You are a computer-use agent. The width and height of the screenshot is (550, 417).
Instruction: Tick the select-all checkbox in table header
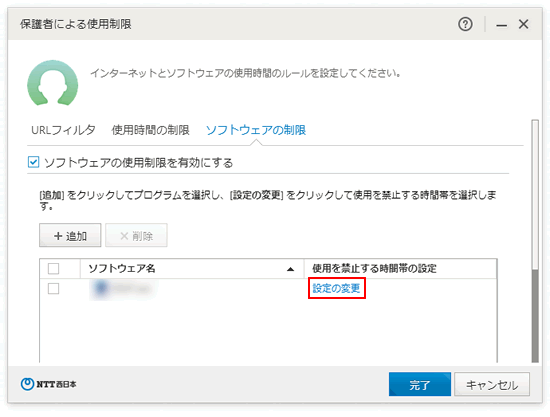click(53, 269)
